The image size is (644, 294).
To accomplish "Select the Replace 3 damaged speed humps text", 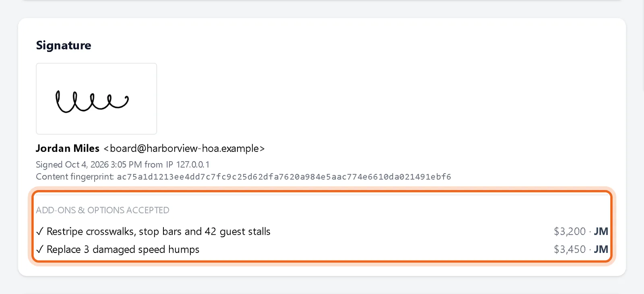I will tap(123, 250).
